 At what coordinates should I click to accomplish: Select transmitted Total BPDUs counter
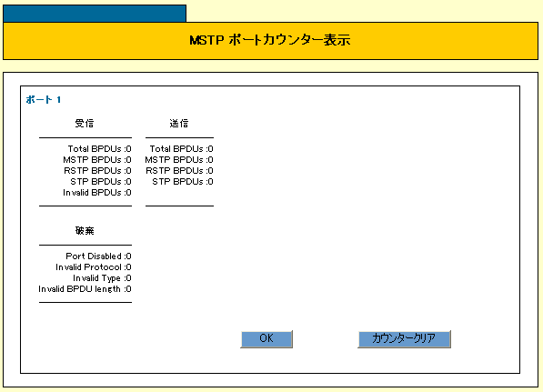[x=182, y=149]
